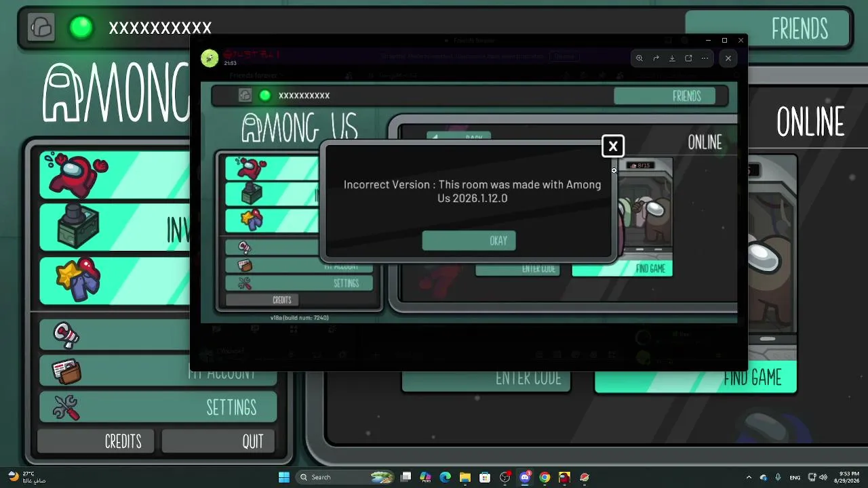The height and width of the screenshot is (488, 868).
Task: Click the microphone icon in the system tray
Action: click(x=778, y=477)
